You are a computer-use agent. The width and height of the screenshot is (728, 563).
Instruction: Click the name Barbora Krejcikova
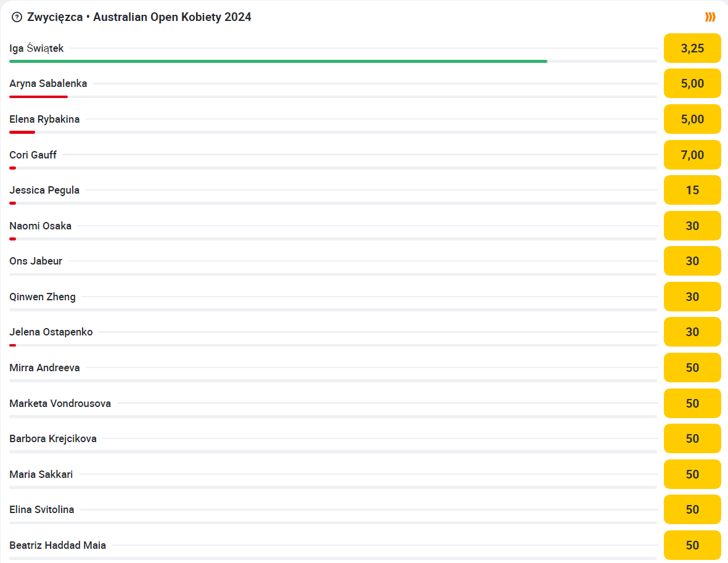click(x=53, y=438)
